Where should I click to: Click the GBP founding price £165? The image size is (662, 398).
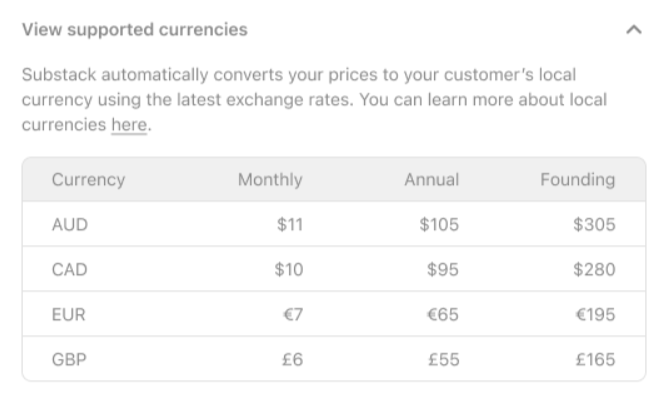tap(595, 360)
